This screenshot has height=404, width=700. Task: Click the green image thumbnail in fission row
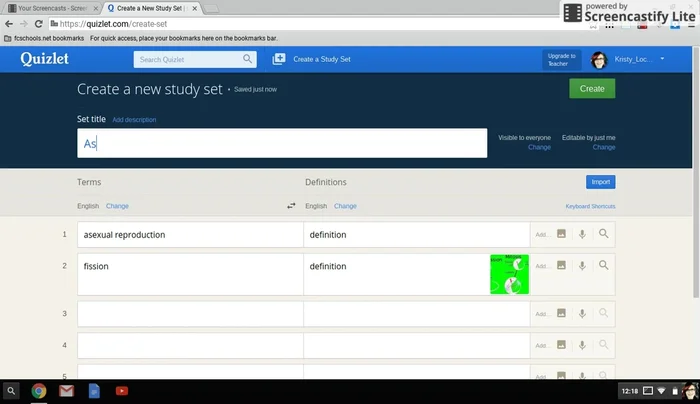point(509,274)
